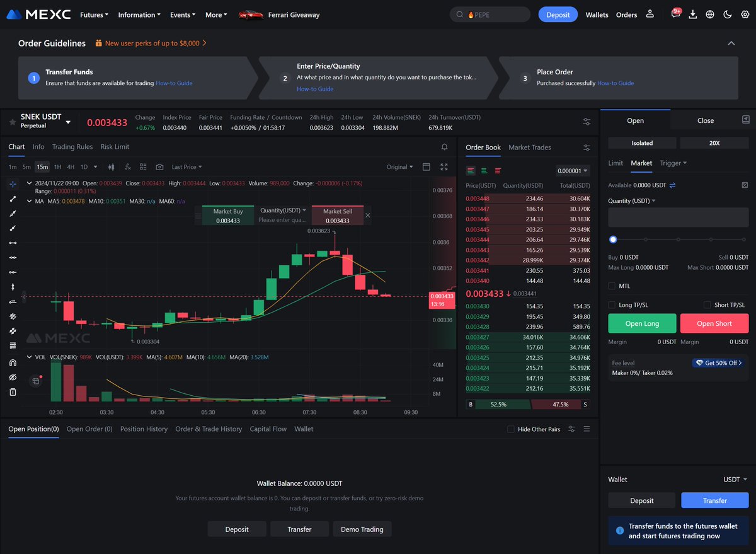Open the Capital Flow tab
This screenshot has width=756, height=554.
pos(268,429)
